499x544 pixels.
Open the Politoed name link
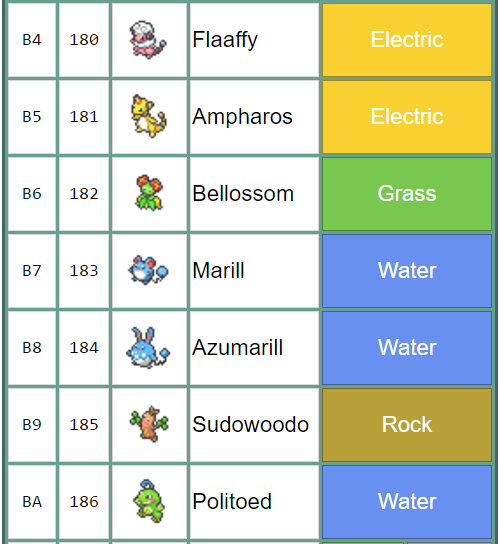click(x=232, y=501)
